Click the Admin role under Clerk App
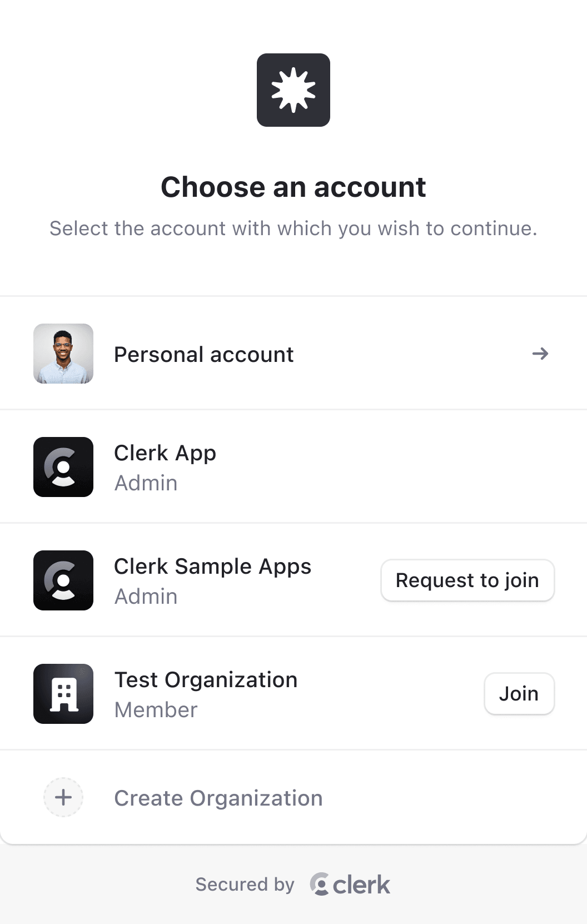Image resolution: width=587 pixels, height=924 pixels. pyautogui.click(x=146, y=483)
